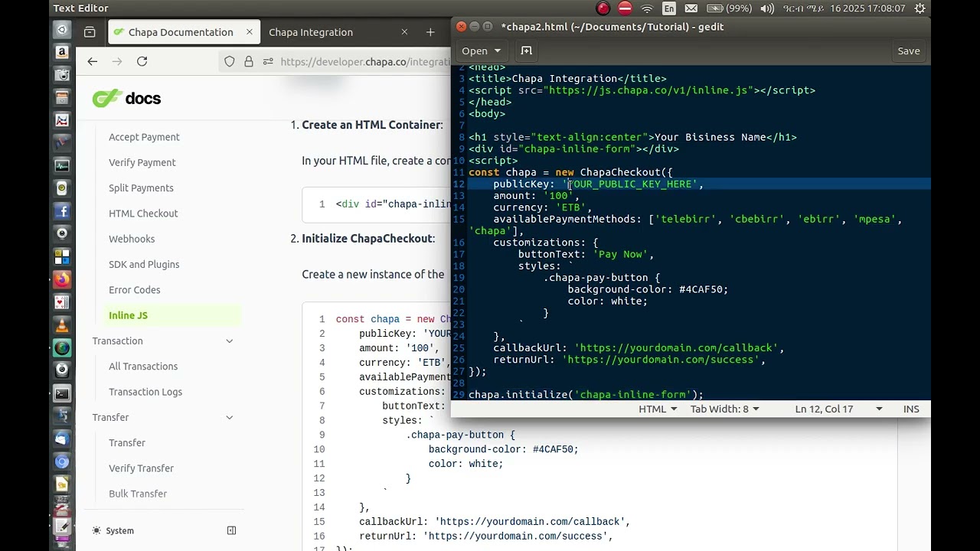The width and height of the screenshot is (980, 551).
Task: Open the Transaction Logs page
Action: point(145,392)
